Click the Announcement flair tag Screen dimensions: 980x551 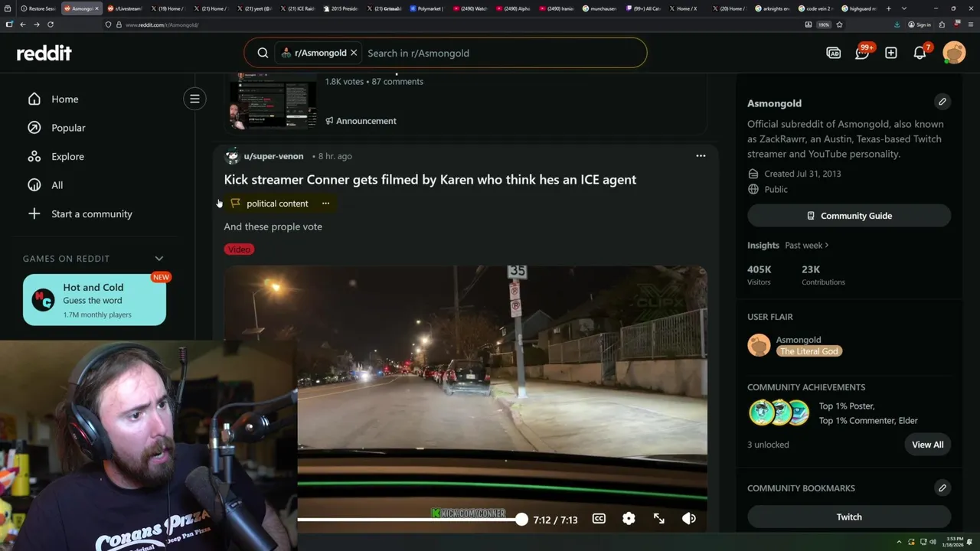[x=361, y=121]
